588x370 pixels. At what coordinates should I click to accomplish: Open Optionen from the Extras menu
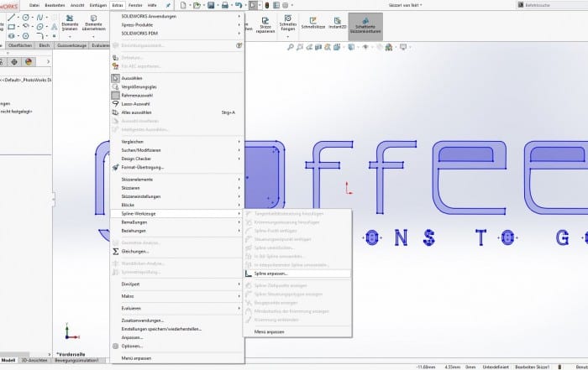(177, 346)
